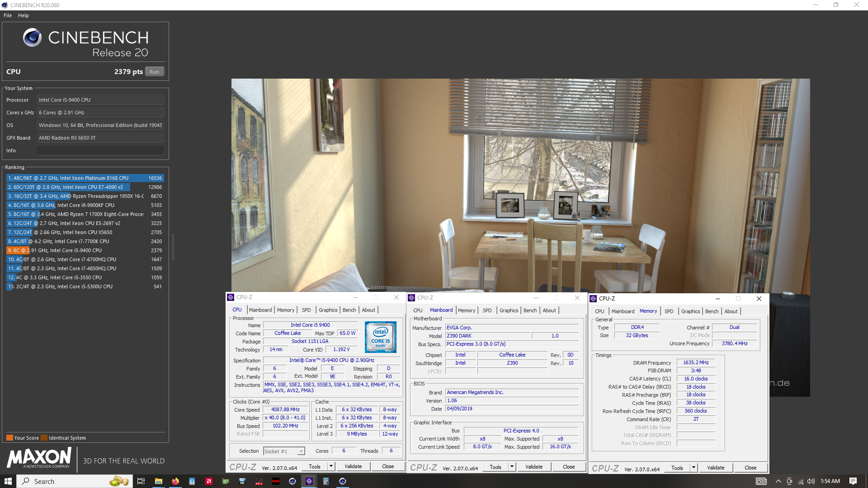Expand Tools arrow in CPU-Z Memory-tab window
Viewport: 868px width, 488px height.
(x=693, y=468)
